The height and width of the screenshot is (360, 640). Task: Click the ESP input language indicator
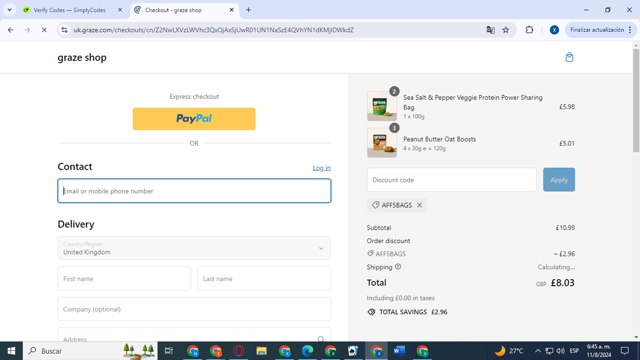pyautogui.click(x=574, y=351)
